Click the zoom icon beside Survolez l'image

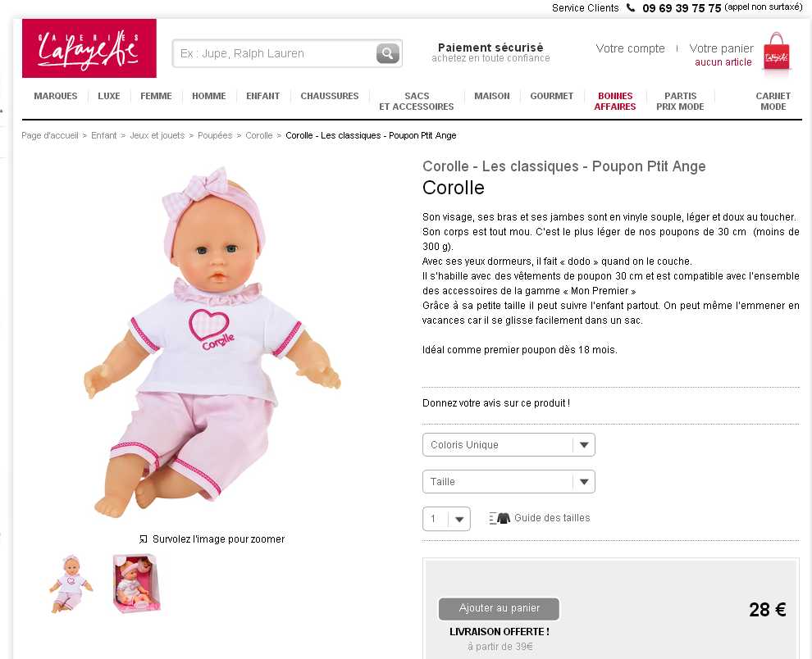click(x=144, y=539)
